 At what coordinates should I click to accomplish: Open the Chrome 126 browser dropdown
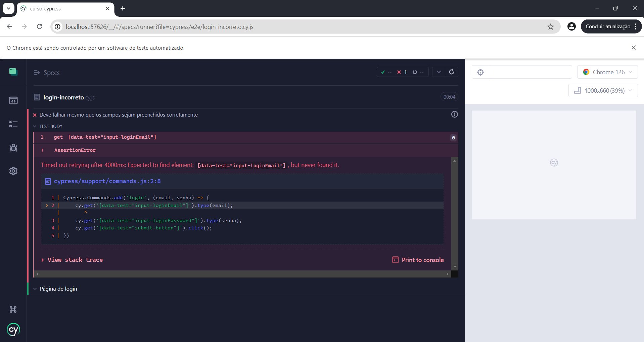pos(607,72)
